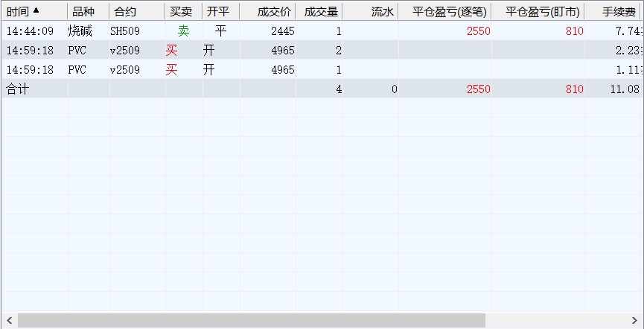Click the 买卖 column header
Screen dimensions: 644x329
(184, 11)
